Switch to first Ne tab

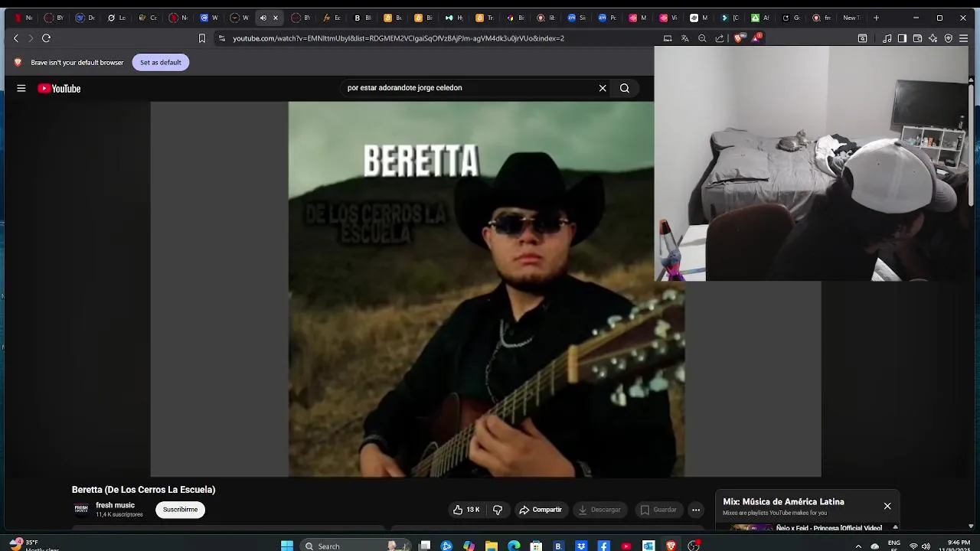pyautogui.click(x=23, y=18)
